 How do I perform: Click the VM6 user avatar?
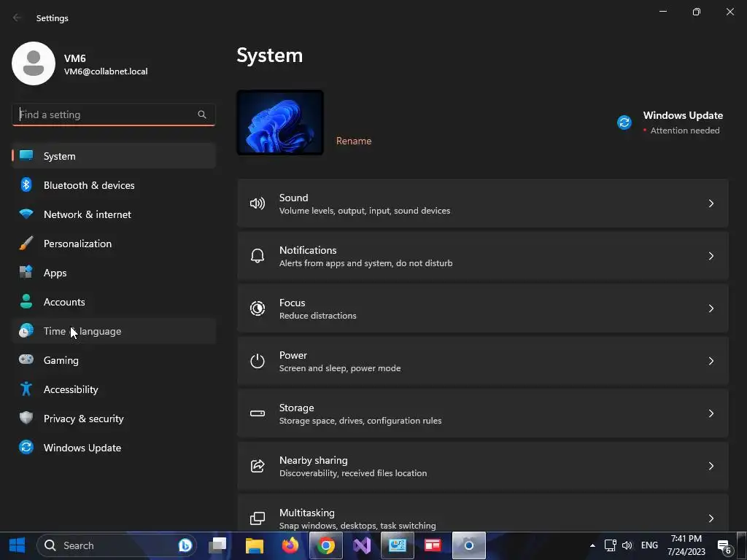pyautogui.click(x=34, y=63)
